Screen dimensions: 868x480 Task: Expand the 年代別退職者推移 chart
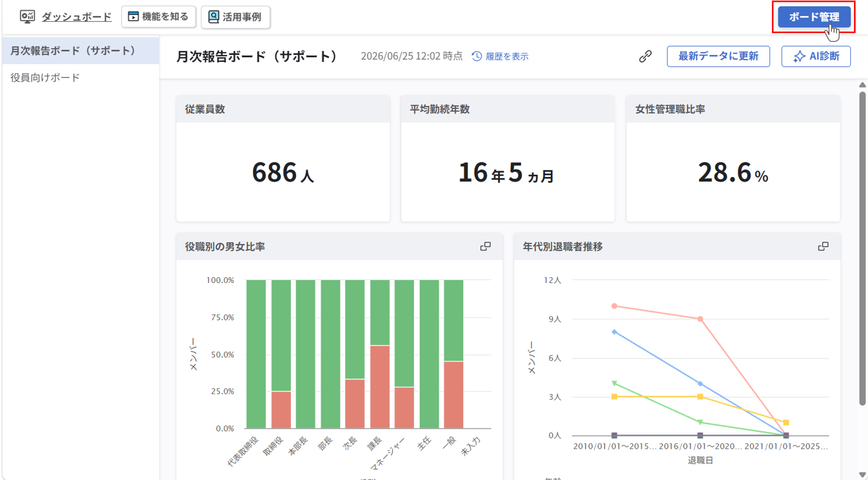[x=823, y=246]
